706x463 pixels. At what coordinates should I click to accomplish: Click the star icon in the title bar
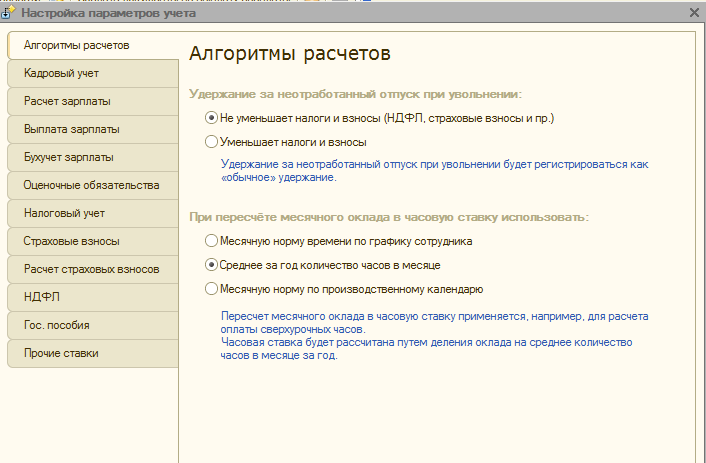[10, 13]
